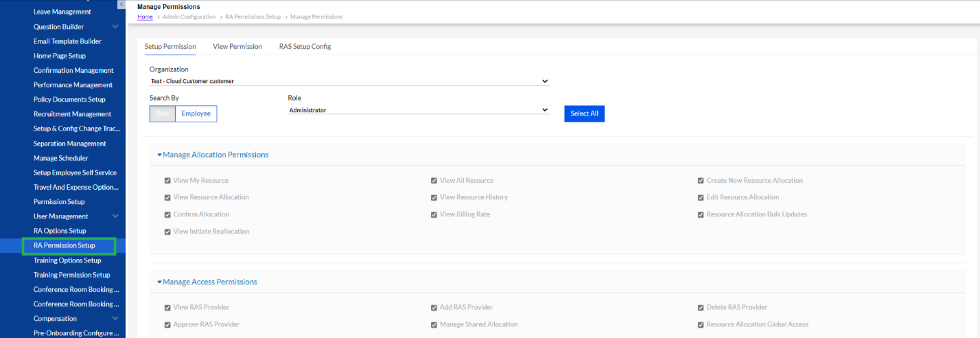980x338 pixels.
Task: Toggle the Delete RAS Provider checkbox
Action: click(x=701, y=308)
